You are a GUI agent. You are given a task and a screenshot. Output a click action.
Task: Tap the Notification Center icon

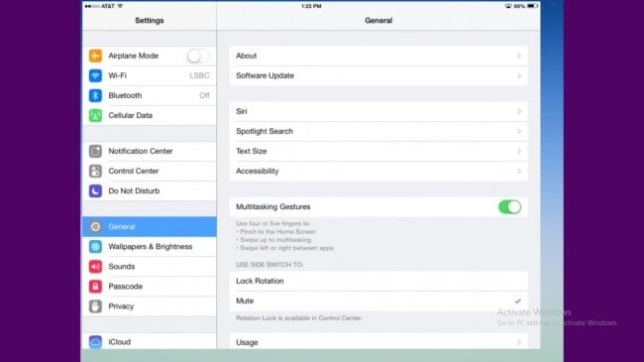click(x=95, y=151)
